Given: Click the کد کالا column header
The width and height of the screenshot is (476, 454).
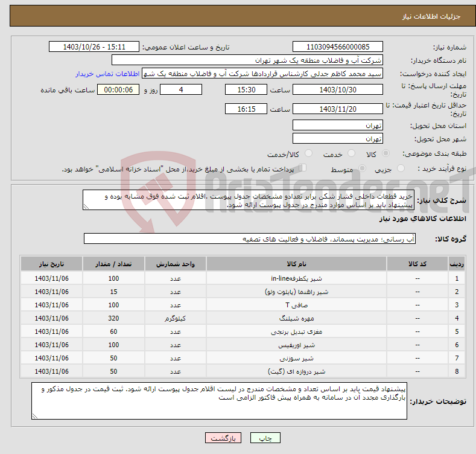Looking at the screenshot, I should coord(417,264).
